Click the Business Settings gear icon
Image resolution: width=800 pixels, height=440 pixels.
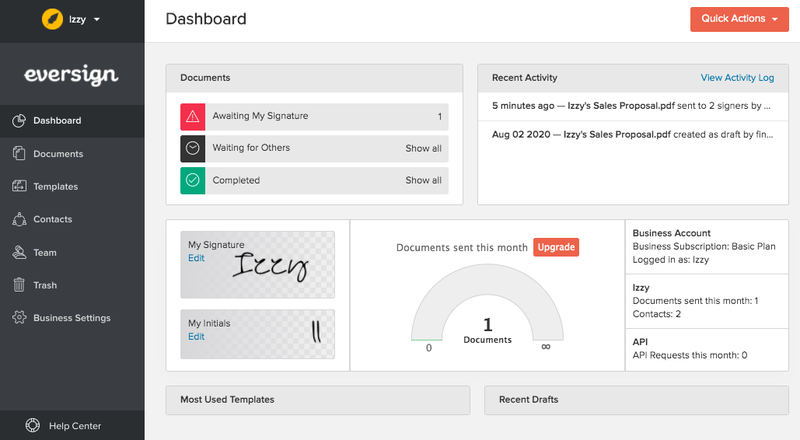(19, 317)
